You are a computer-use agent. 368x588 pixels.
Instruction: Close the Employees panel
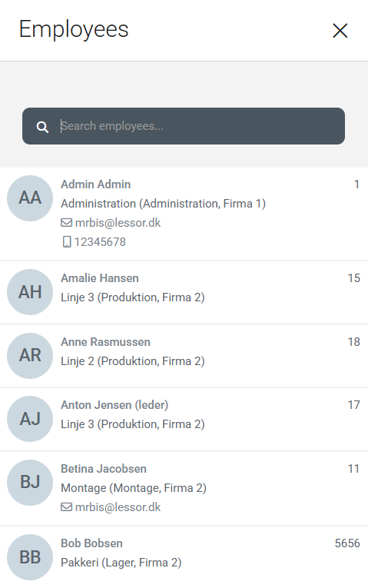pos(340,31)
